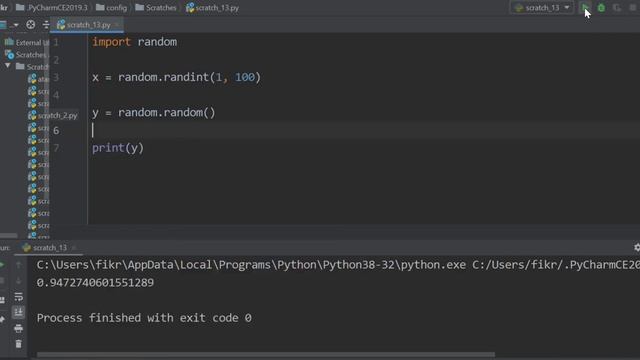Open Run panel settings gear
Screen dimensions: 640x360
point(637,247)
